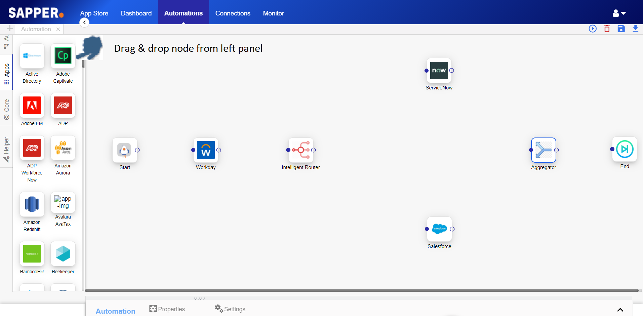The width and height of the screenshot is (644, 318).
Task: Open the Monitor page
Action: click(274, 13)
